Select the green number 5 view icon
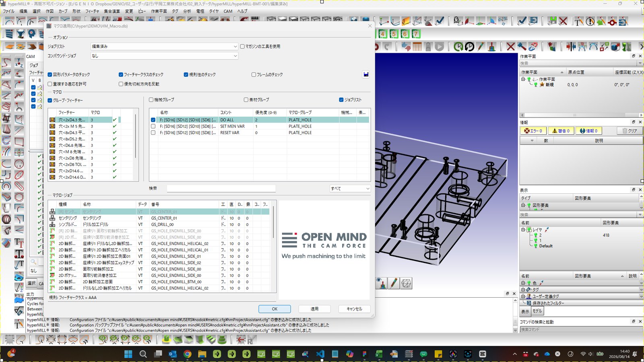Image resolution: width=644 pixels, height=362 pixels. click(394, 34)
